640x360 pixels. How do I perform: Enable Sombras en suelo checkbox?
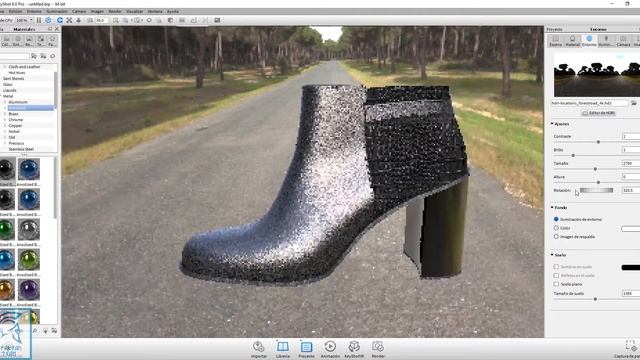tap(556, 267)
